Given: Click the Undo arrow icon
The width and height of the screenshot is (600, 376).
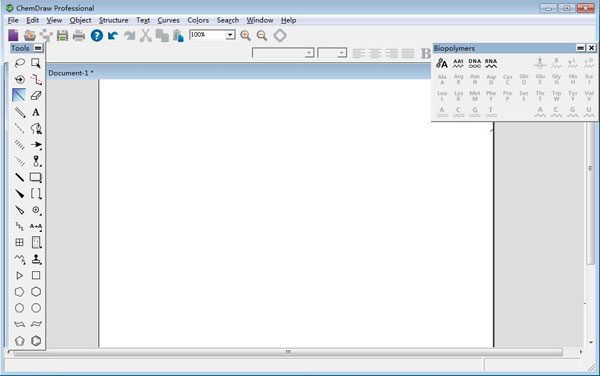Looking at the screenshot, I should [x=113, y=36].
